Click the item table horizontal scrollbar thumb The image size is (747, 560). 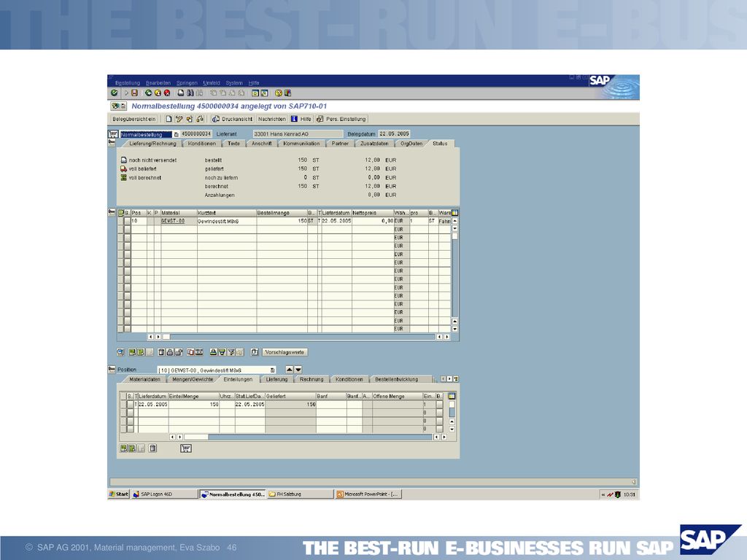tap(166, 337)
